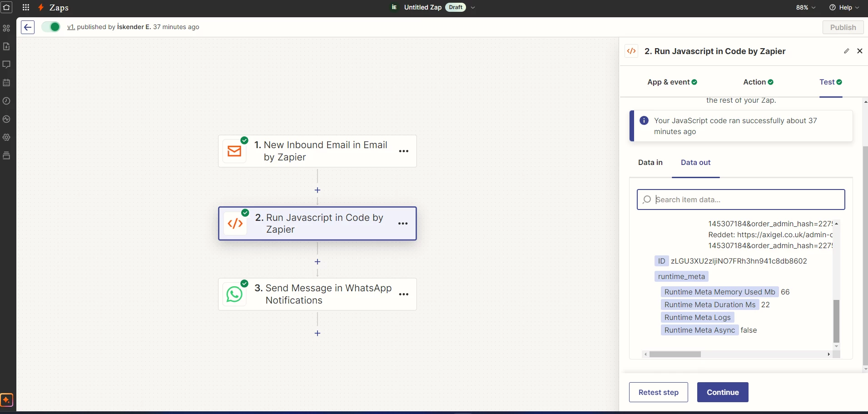The image size is (868, 414).
Task: Click the Draft status badge
Action: tap(456, 7)
